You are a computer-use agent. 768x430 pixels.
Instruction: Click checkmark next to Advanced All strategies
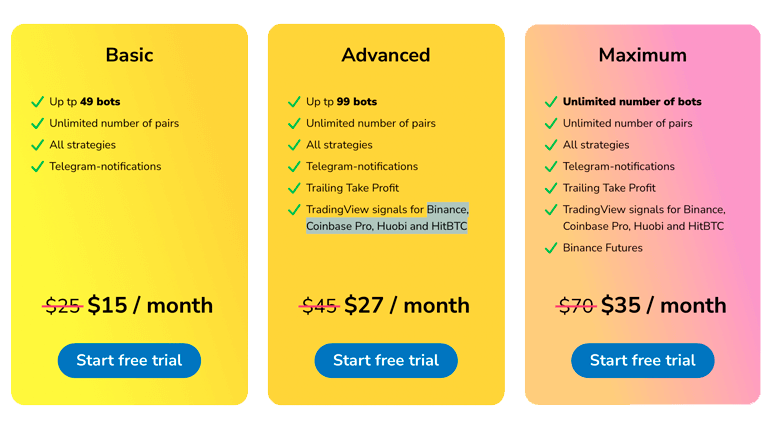pyautogui.click(x=294, y=145)
